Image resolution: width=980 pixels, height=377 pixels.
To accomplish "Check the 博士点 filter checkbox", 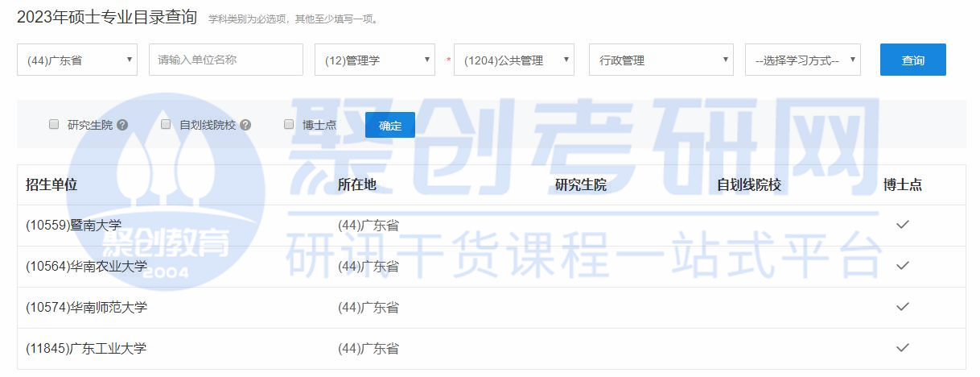I will click(x=289, y=125).
